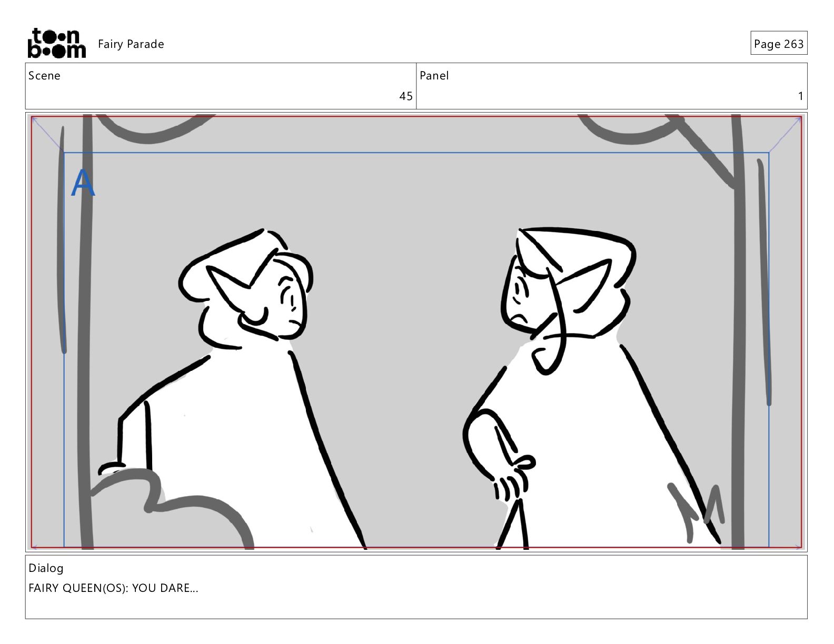Click the Toon Boom logo
The width and height of the screenshot is (834, 644).
[x=56, y=43]
